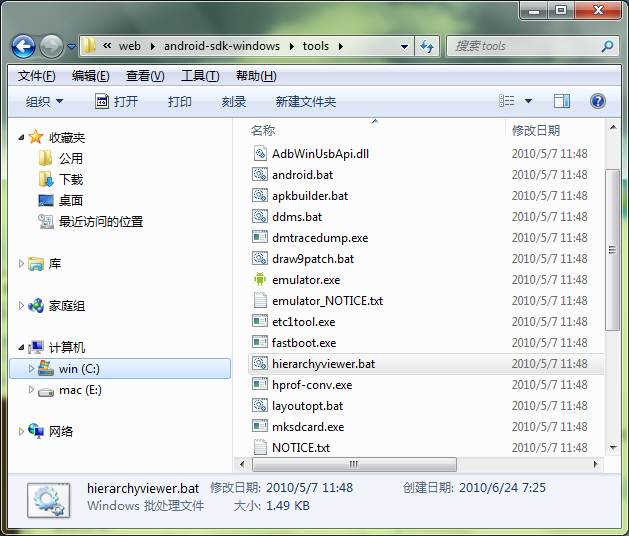Select ddms.bat file icon

pyautogui.click(x=260, y=216)
